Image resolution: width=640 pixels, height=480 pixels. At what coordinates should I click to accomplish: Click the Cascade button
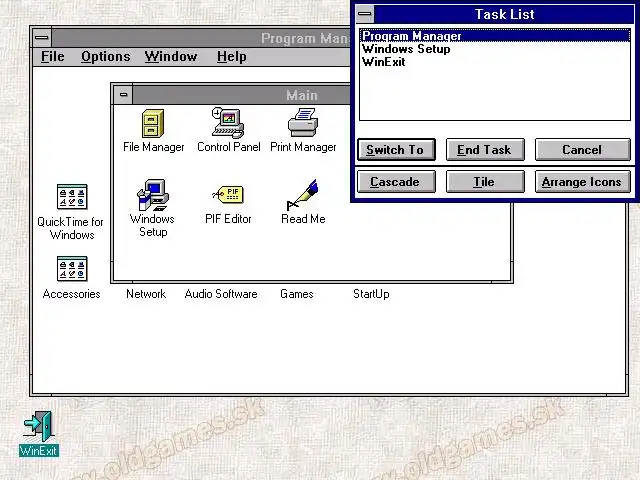click(396, 182)
